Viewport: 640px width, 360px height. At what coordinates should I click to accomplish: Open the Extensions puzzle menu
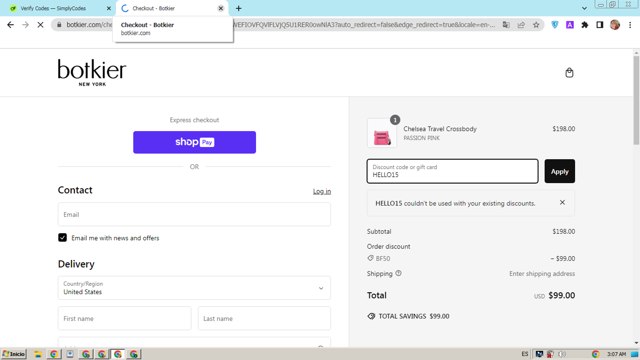click(x=584, y=25)
